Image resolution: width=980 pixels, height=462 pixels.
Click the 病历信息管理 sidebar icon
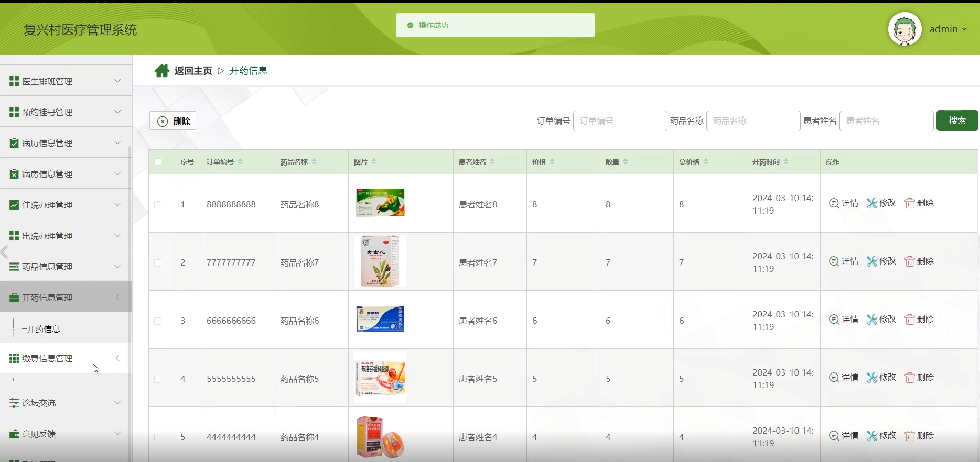coord(14,143)
